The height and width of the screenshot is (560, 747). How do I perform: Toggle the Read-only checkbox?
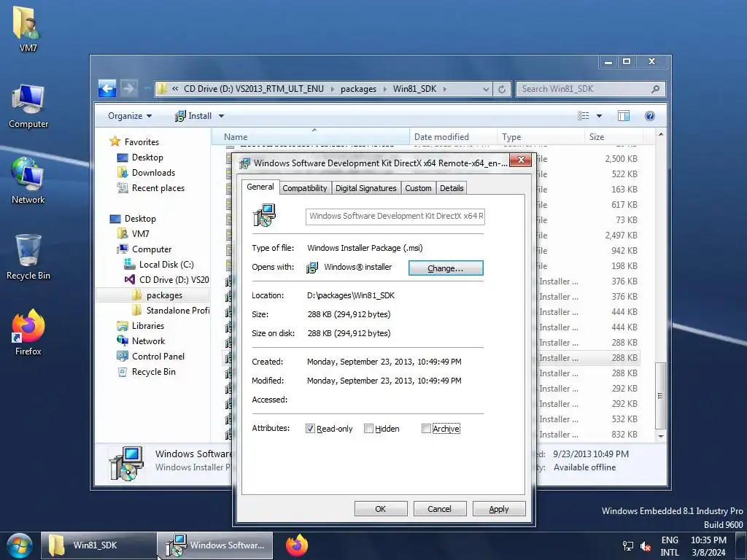310,429
